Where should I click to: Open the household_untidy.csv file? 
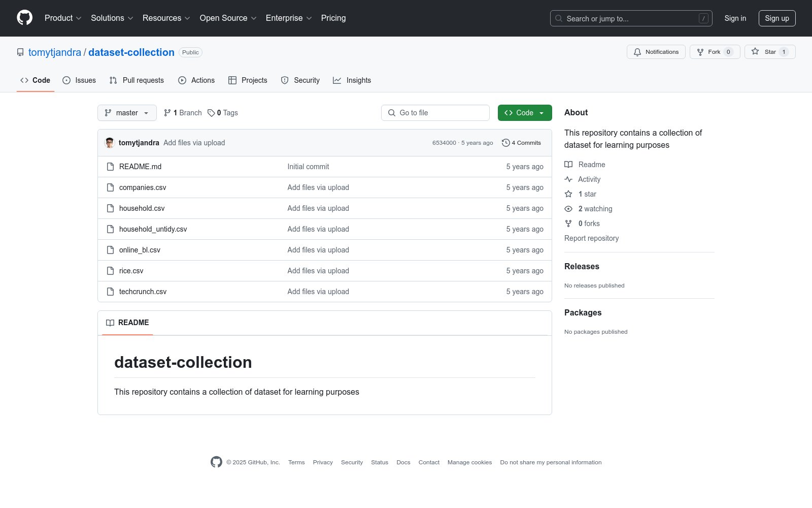[x=153, y=229]
